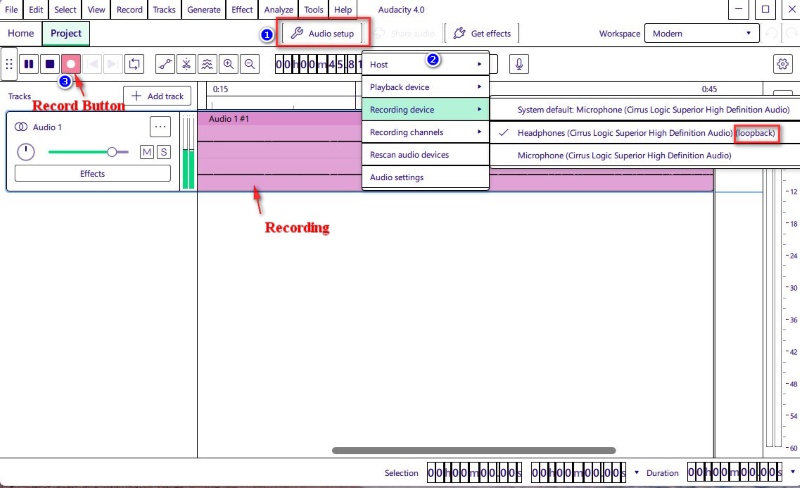800x488 pixels.
Task: Click the Selection start time field
Action: [474, 473]
